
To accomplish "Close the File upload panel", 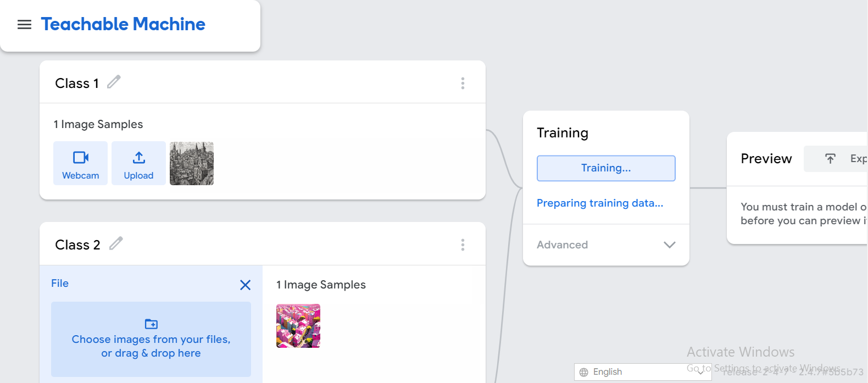I will tap(246, 285).
